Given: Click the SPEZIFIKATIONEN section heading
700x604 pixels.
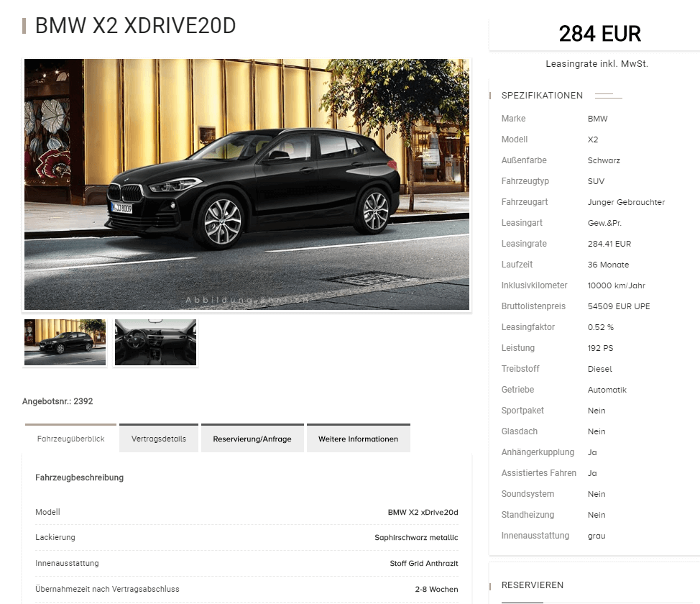Looking at the screenshot, I should coord(542,95).
